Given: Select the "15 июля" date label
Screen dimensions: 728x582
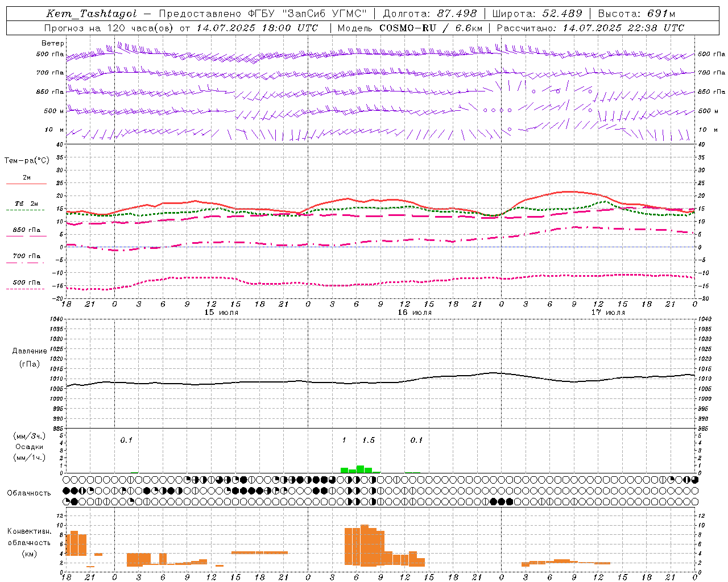Looking at the screenshot, I should pos(221,313).
